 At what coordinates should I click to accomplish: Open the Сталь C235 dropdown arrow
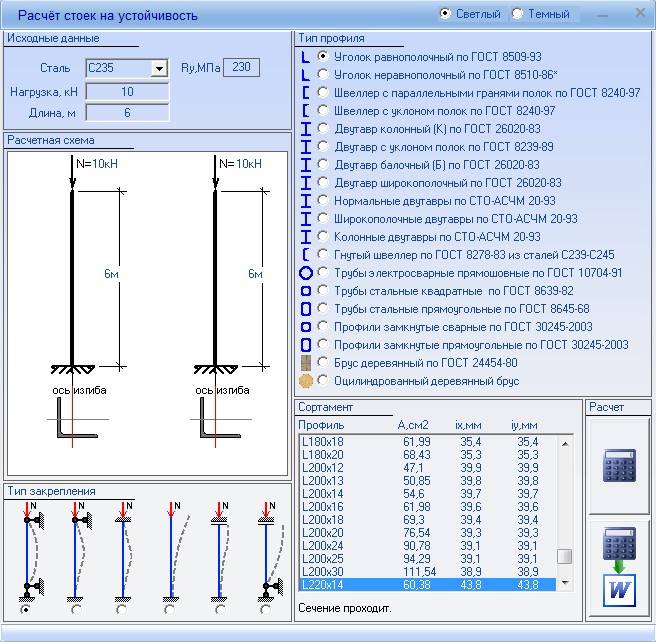pos(159,68)
